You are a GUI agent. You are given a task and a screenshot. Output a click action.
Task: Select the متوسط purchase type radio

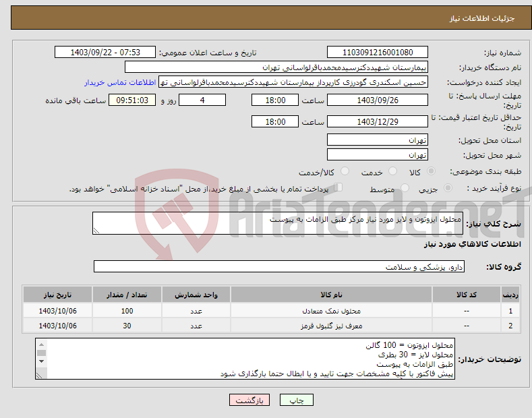pos(405,188)
